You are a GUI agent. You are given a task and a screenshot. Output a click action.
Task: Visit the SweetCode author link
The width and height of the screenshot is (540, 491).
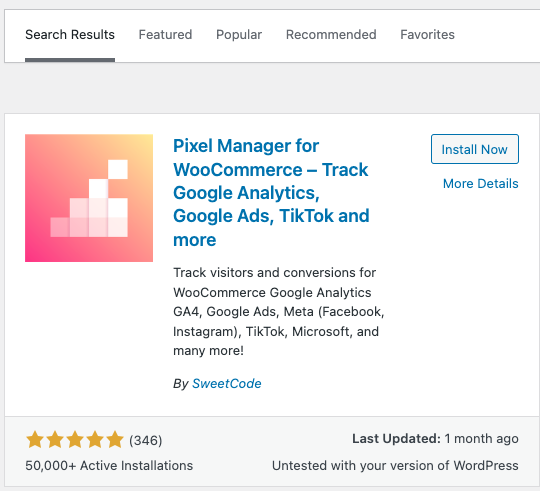tap(227, 383)
